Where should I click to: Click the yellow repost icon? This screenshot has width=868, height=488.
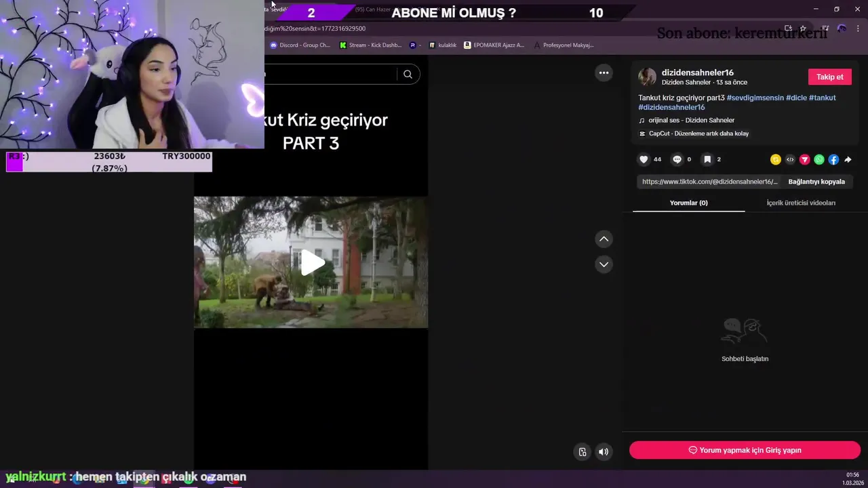point(776,160)
